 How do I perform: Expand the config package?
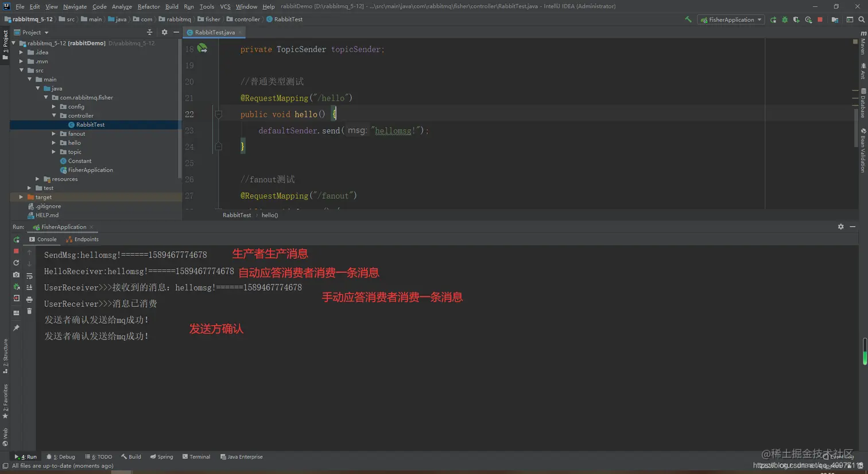click(x=54, y=107)
